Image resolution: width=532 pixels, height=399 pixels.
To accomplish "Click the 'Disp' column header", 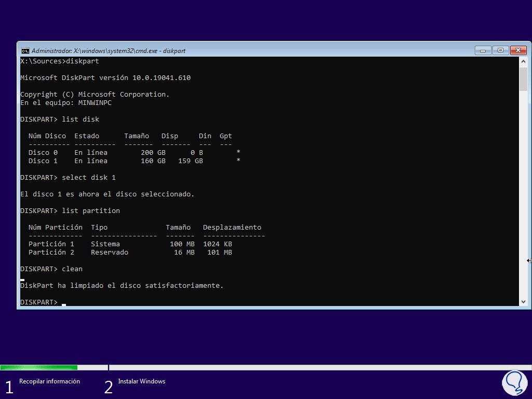I will coord(170,136).
